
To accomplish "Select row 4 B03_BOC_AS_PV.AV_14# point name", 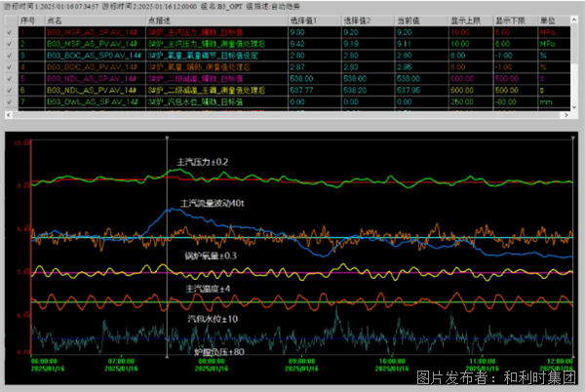I will click(x=94, y=68).
